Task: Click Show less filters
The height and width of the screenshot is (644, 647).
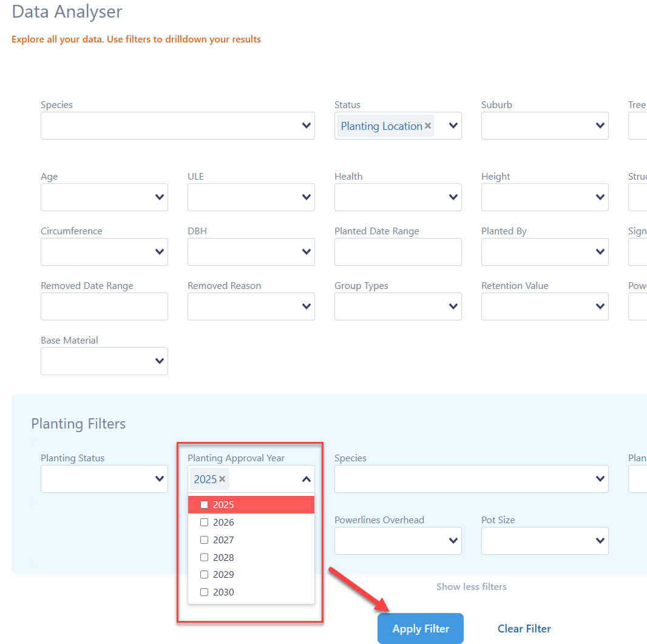Action: click(471, 587)
